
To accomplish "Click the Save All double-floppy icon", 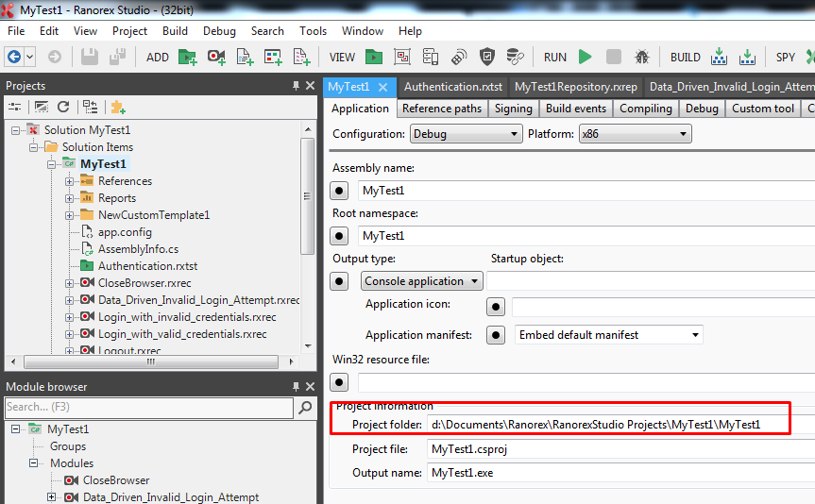I will [x=118, y=57].
